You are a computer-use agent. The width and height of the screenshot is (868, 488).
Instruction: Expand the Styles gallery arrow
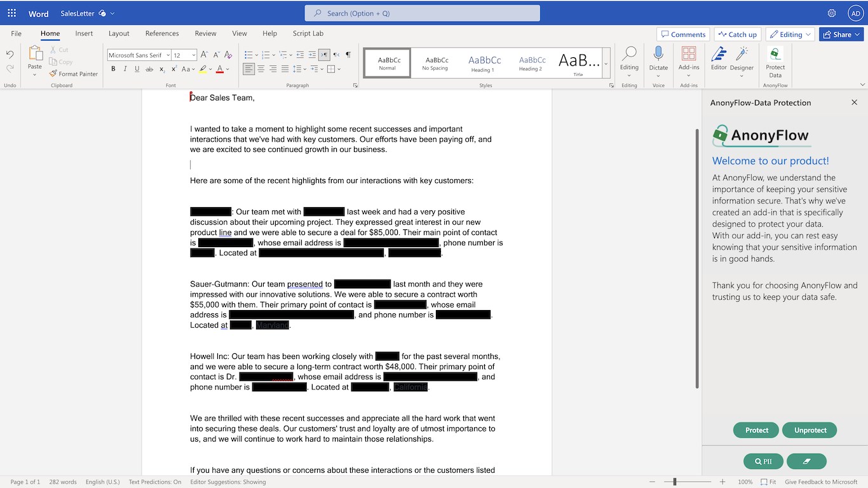click(x=606, y=64)
